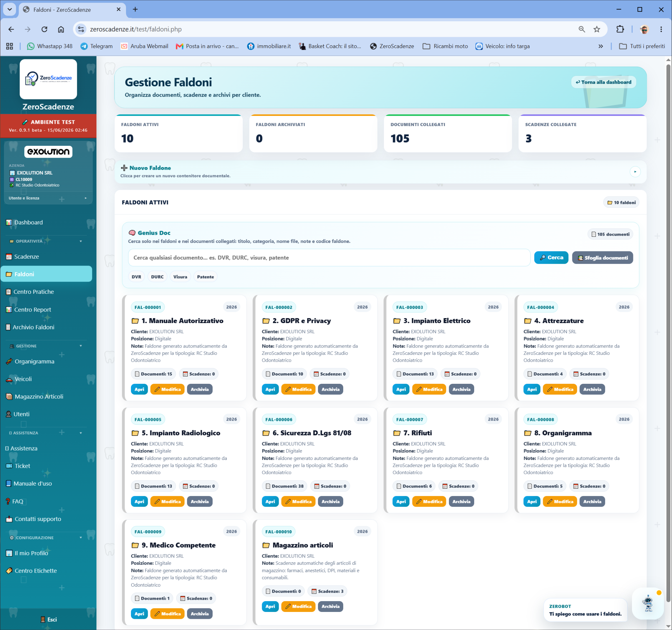Open Contatti supporto in the sidebar
The width and height of the screenshot is (672, 630).
(x=33, y=519)
